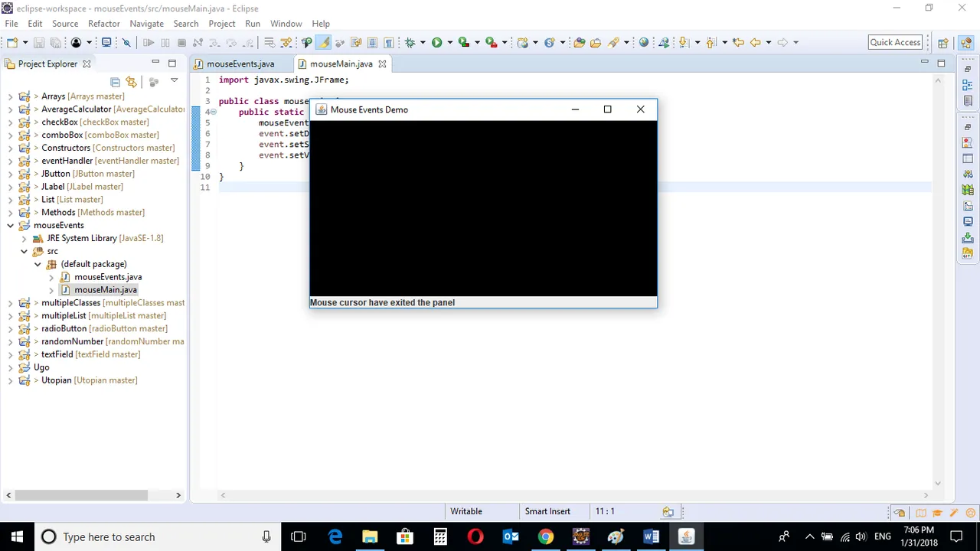Click the Debug bug icon in toolbar
The image size is (980, 551).
[x=410, y=42]
